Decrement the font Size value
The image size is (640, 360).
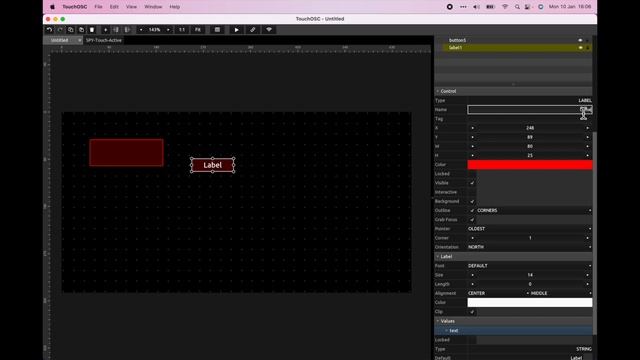tap(473, 275)
